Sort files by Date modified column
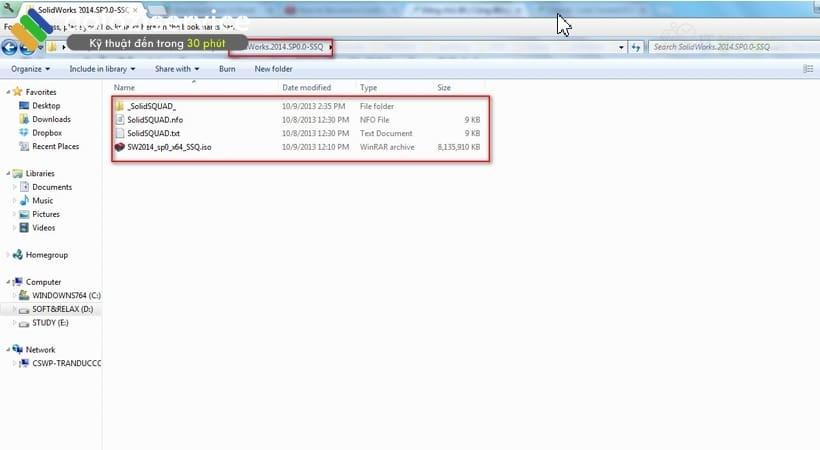Viewport: 820px width, 450px height. [x=306, y=88]
